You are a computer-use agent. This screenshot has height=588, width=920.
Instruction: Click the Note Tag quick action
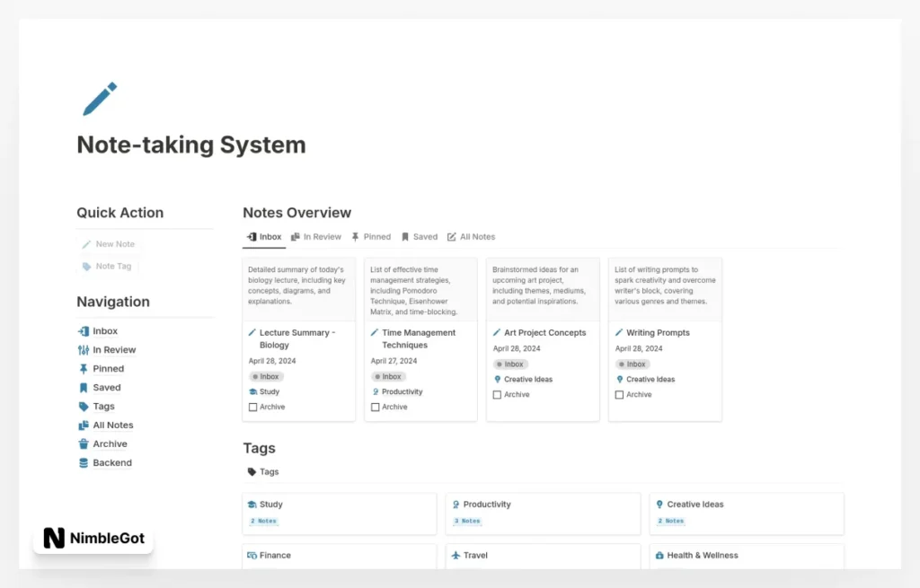106,266
